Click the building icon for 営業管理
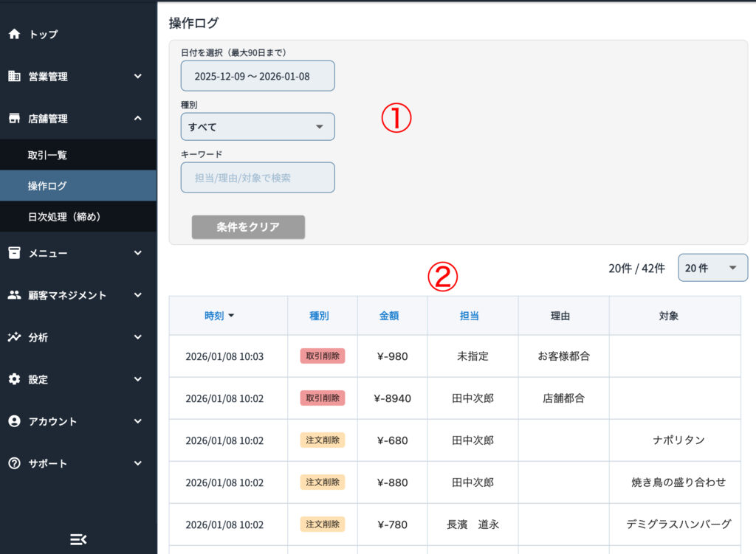 point(14,76)
